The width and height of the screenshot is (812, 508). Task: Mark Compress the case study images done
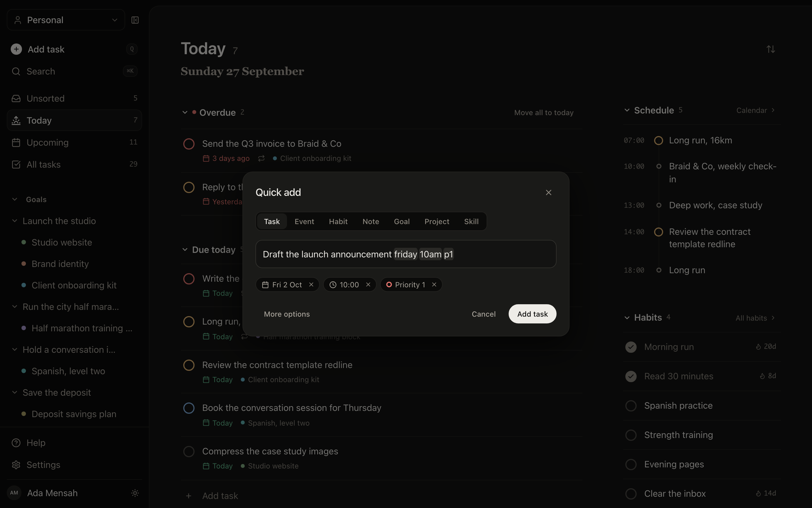(x=189, y=451)
